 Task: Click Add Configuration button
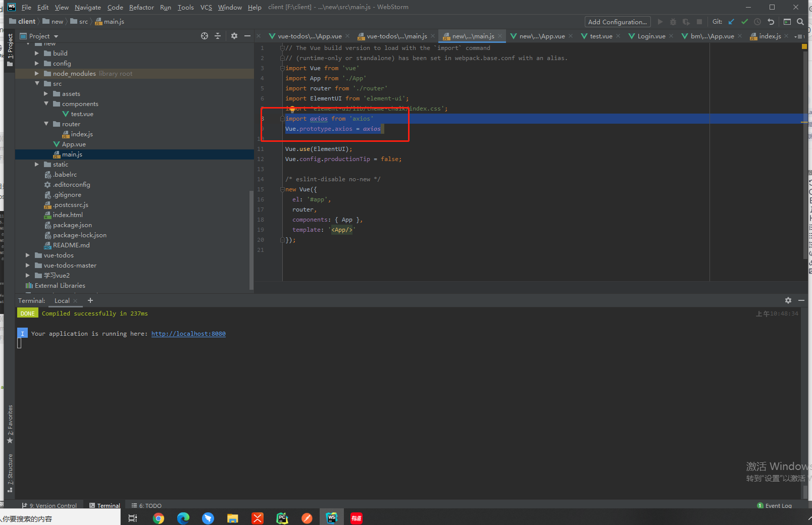coord(618,22)
